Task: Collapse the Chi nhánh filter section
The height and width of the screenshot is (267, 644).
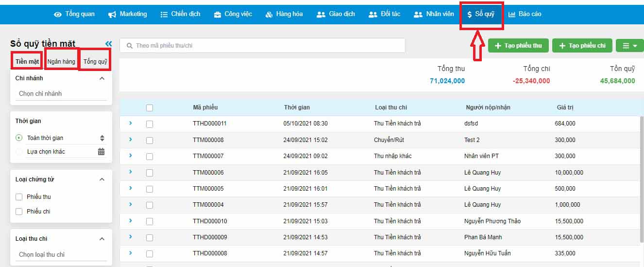Action: pyautogui.click(x=102, y=78)
